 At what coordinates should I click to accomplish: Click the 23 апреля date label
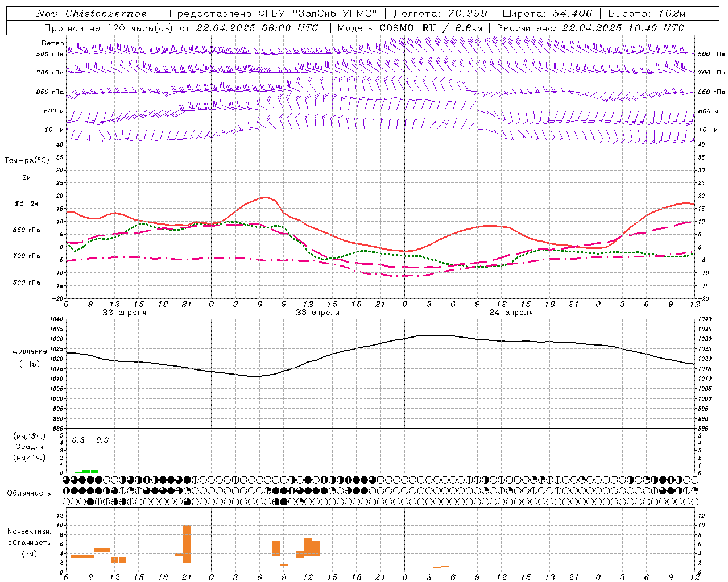(318, 313)
